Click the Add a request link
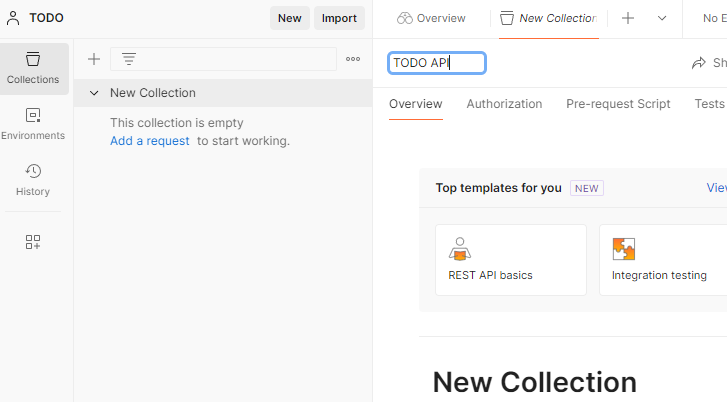727x402 pixels. (x=150, y=141)
